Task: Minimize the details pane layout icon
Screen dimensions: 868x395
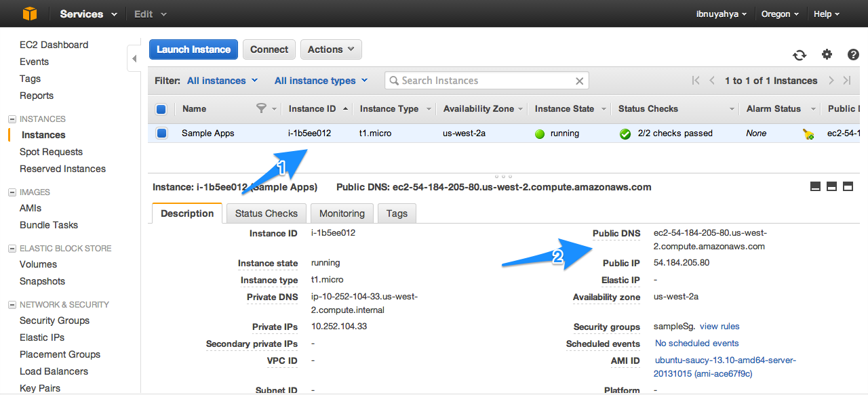Action: [x=816, y=186]
